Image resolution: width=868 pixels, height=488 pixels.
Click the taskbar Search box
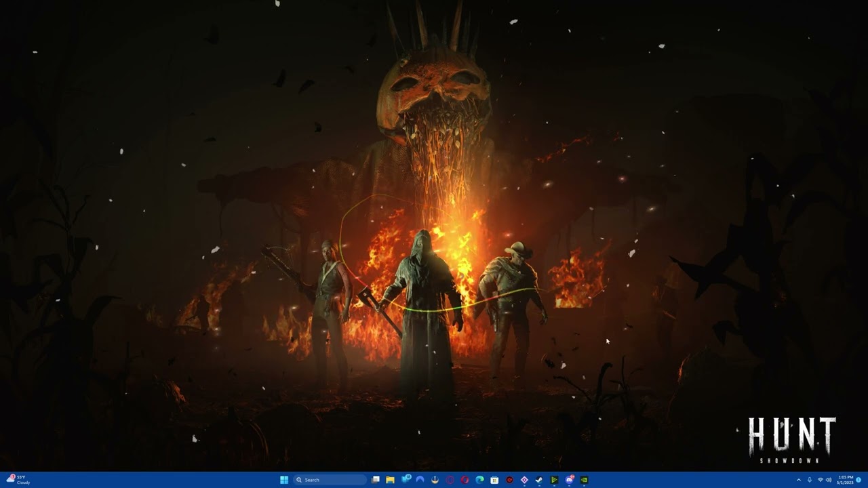330,480
